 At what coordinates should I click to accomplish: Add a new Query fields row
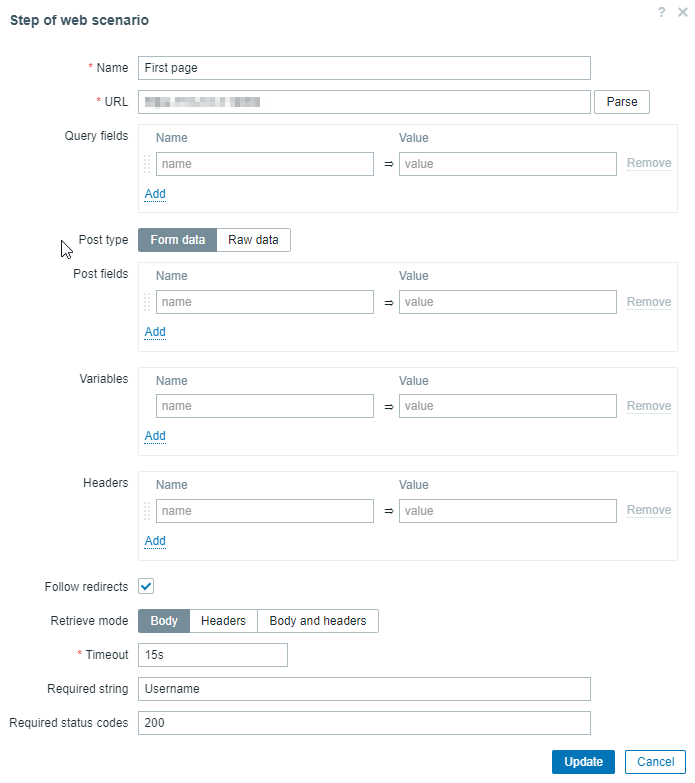155,194
